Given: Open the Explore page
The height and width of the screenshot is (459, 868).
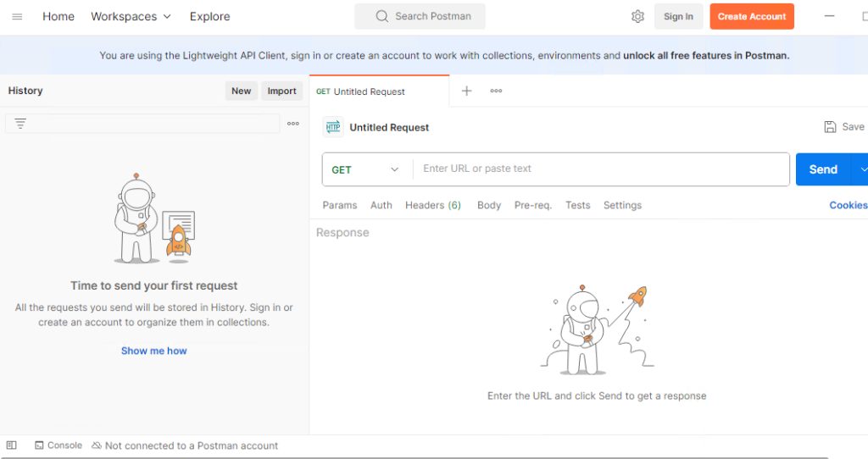Looking at the screenshot, I should [x=210, y=17].
